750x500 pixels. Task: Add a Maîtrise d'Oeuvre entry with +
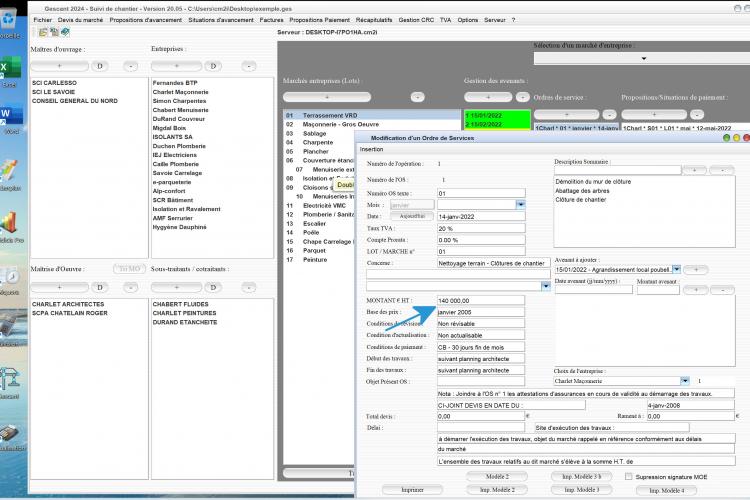(x=59, y=287)
